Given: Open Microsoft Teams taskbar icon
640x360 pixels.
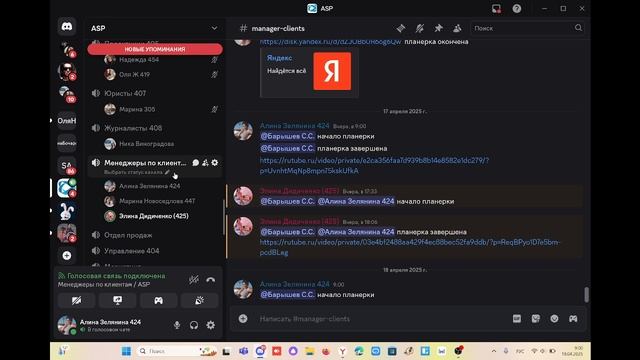Looking at the screenshot, I should tap(244, 351).
